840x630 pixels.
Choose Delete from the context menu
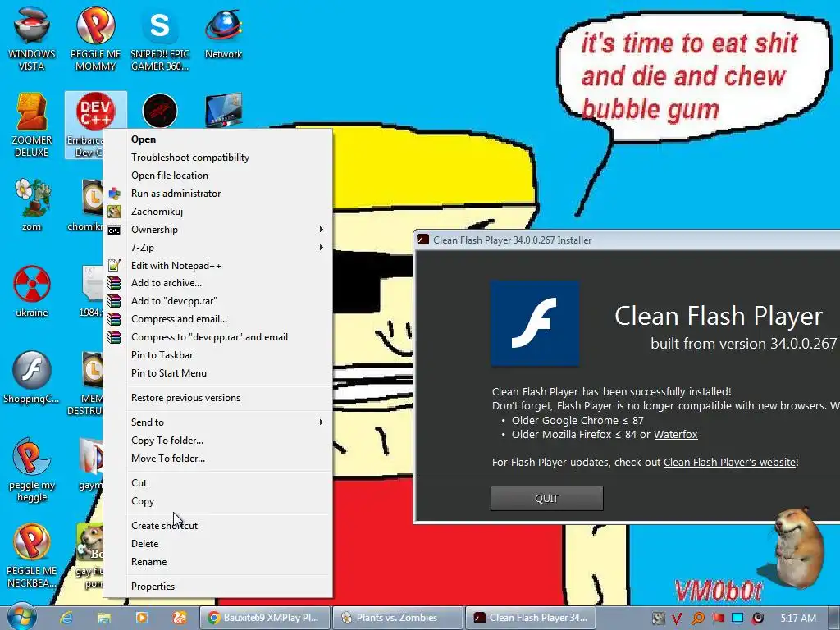(x=217, y=543)
